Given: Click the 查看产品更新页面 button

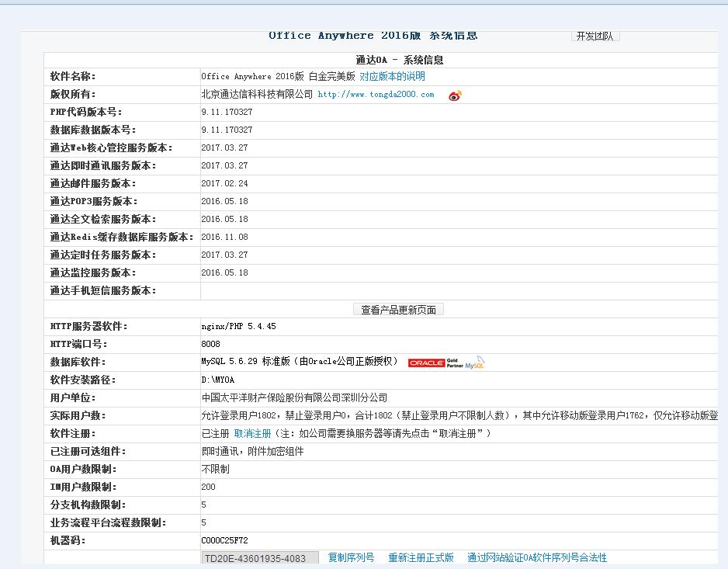Looking at the screenshot, I should [x=398, y=310].
